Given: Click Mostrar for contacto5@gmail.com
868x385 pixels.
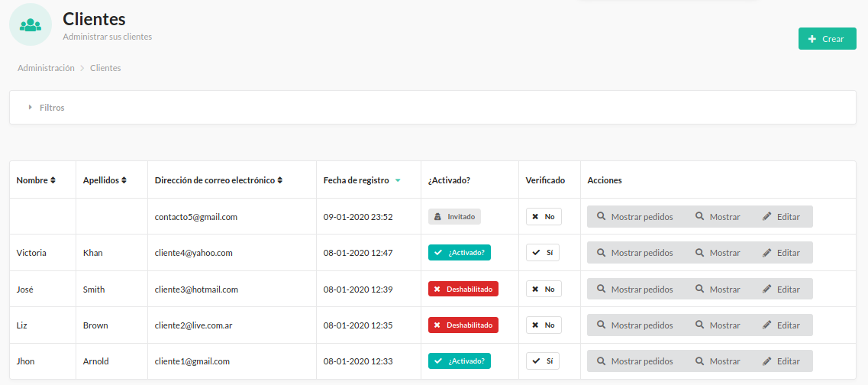Looking at the screenshot, I should pos(718,217).
